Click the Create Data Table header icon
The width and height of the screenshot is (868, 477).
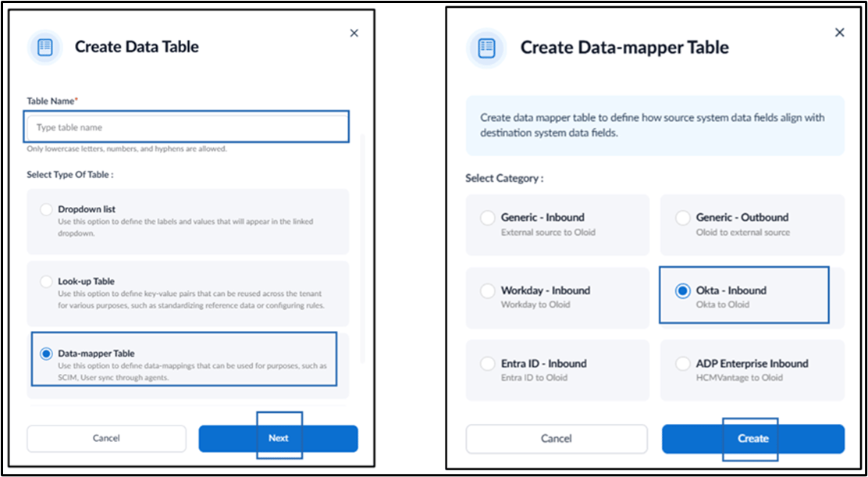[44, 47]
